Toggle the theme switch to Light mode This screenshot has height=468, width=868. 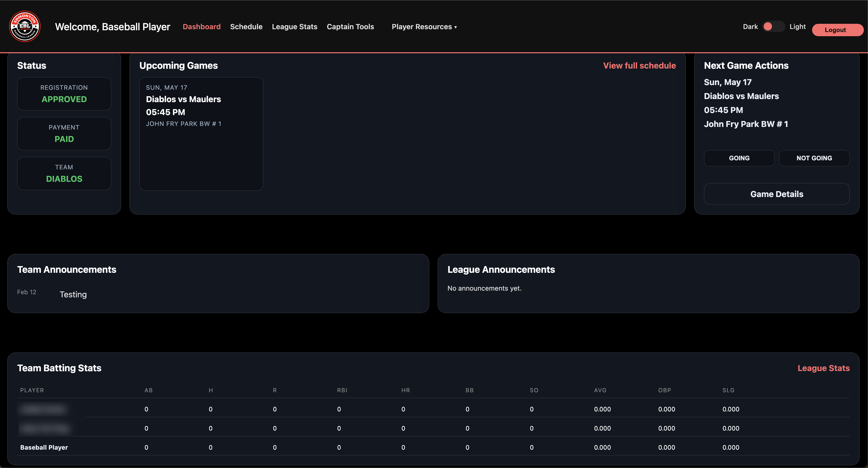[x=774, y=26]
